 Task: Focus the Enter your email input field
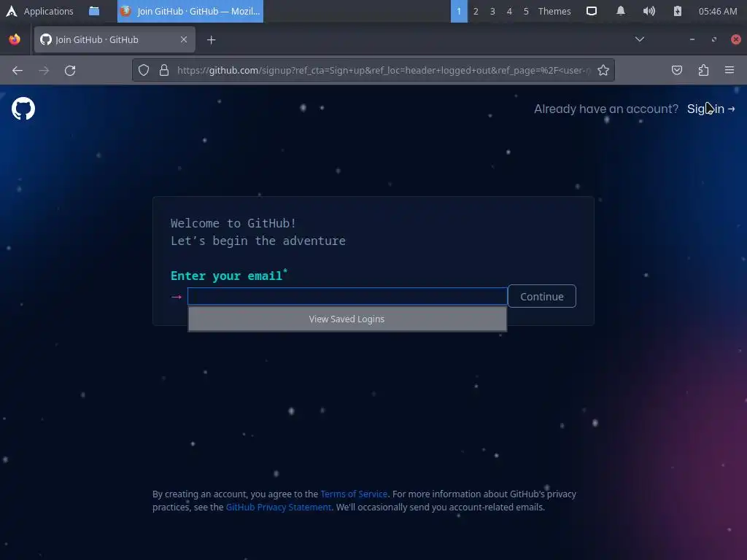[x=347, y=296]
